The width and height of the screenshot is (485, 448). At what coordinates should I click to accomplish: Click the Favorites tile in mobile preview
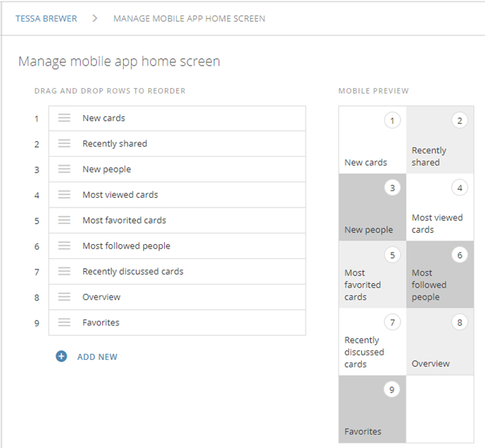(372, 408)
